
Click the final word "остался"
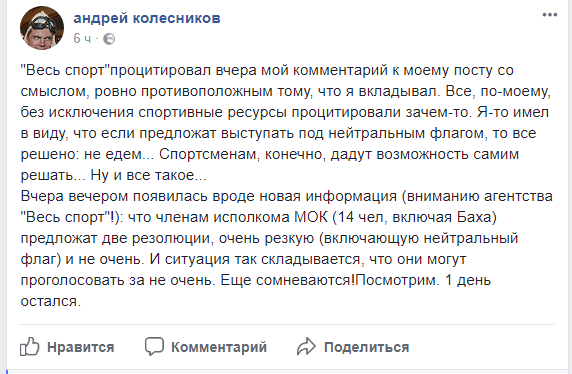click(x=49, y=301)
